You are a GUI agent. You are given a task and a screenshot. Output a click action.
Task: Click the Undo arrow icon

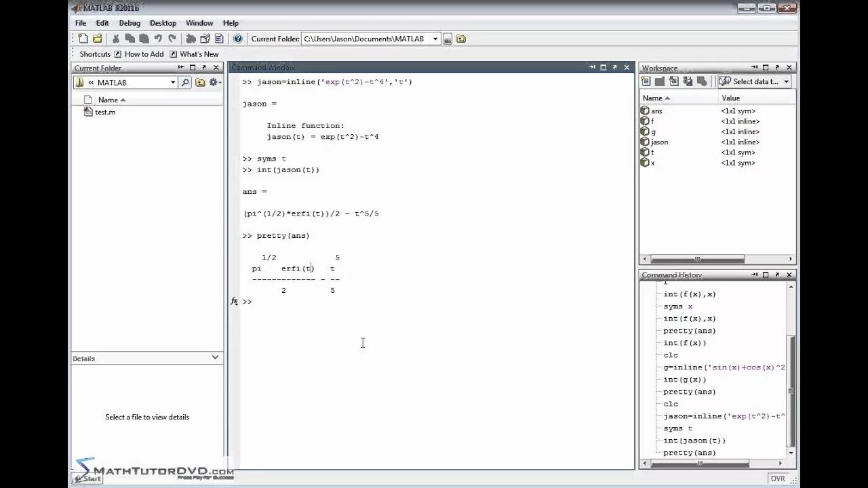pyautogui.click(x=158, y=39)
